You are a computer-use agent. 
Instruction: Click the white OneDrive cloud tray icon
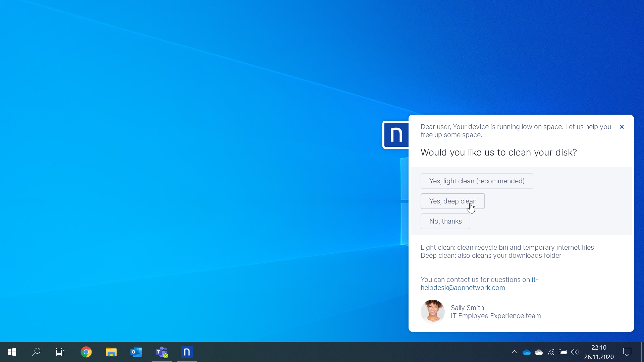539,352
